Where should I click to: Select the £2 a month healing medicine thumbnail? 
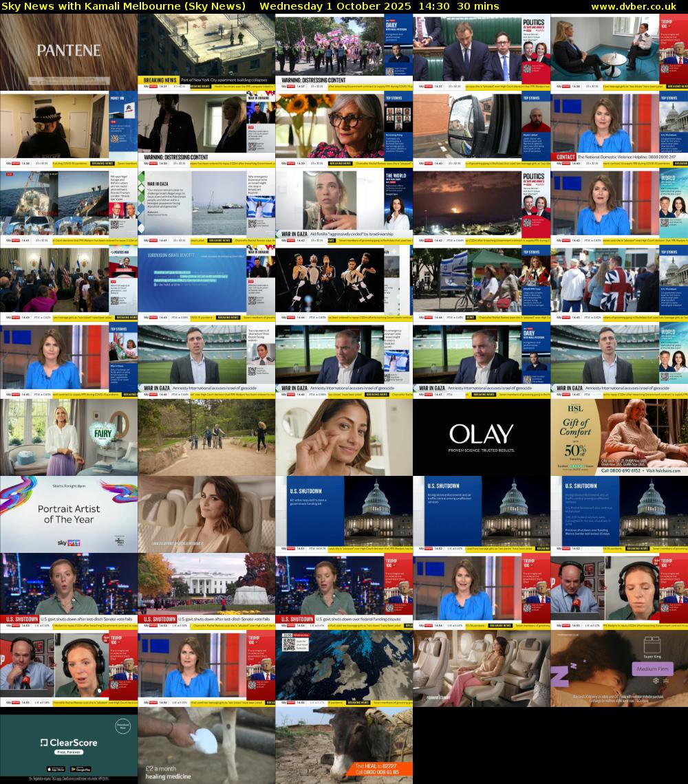[206, 745]
